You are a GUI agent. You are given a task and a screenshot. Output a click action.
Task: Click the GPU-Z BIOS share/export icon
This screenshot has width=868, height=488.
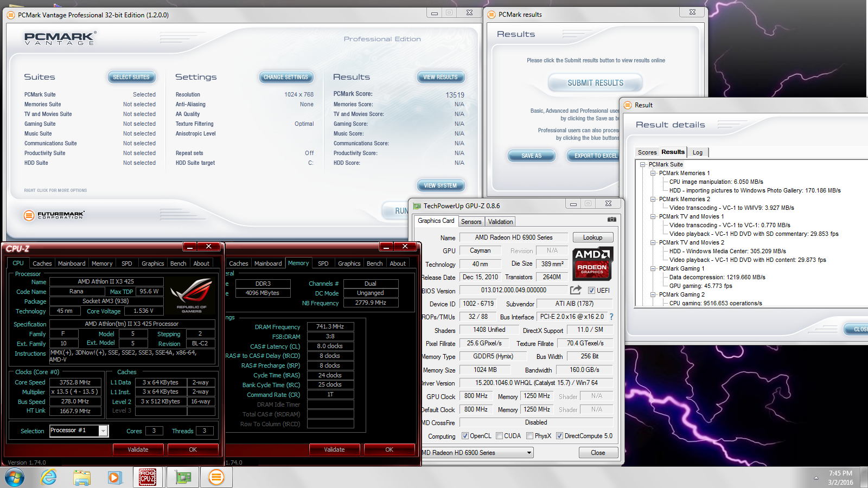pos(576,290)
